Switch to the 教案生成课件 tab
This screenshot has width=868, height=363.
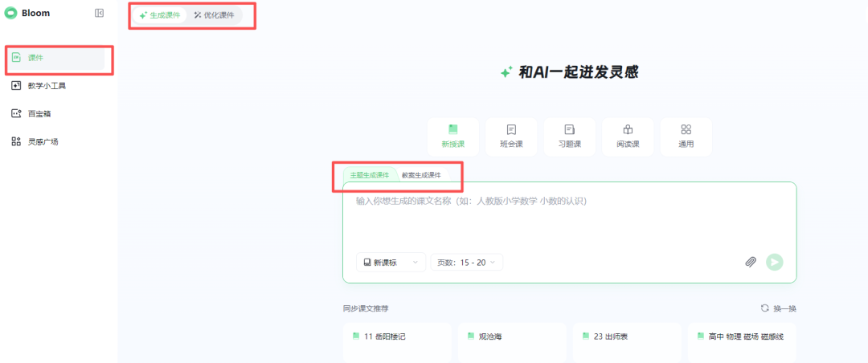coord(421,175)
